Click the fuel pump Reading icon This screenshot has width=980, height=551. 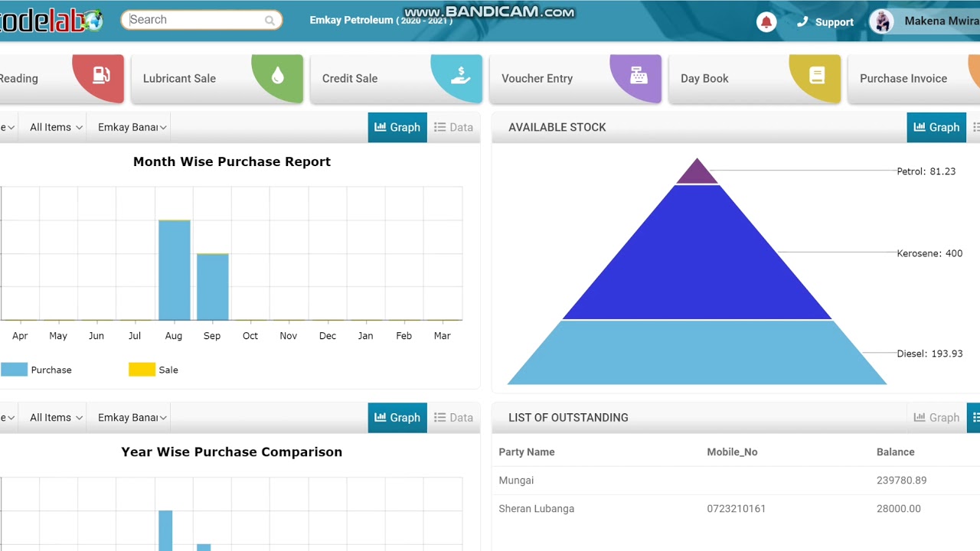(x=101, y=75)
